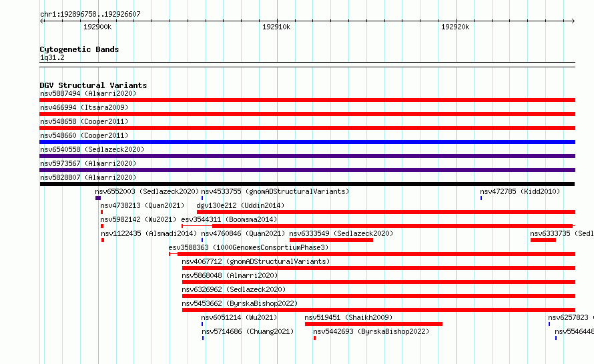Click the purple bar under nsv5973567 (Almarri2020)

pos(307,170)
